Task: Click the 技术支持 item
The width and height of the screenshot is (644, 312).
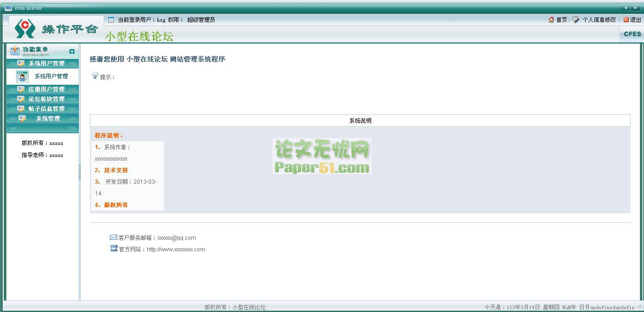Action: pyautogui.click(x=111, y=170)
